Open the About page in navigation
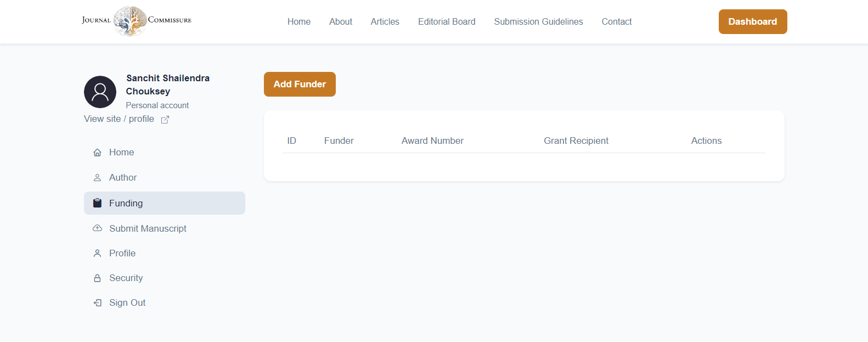The height and width of the screenshot is (342, 868). tap(340, 22)
